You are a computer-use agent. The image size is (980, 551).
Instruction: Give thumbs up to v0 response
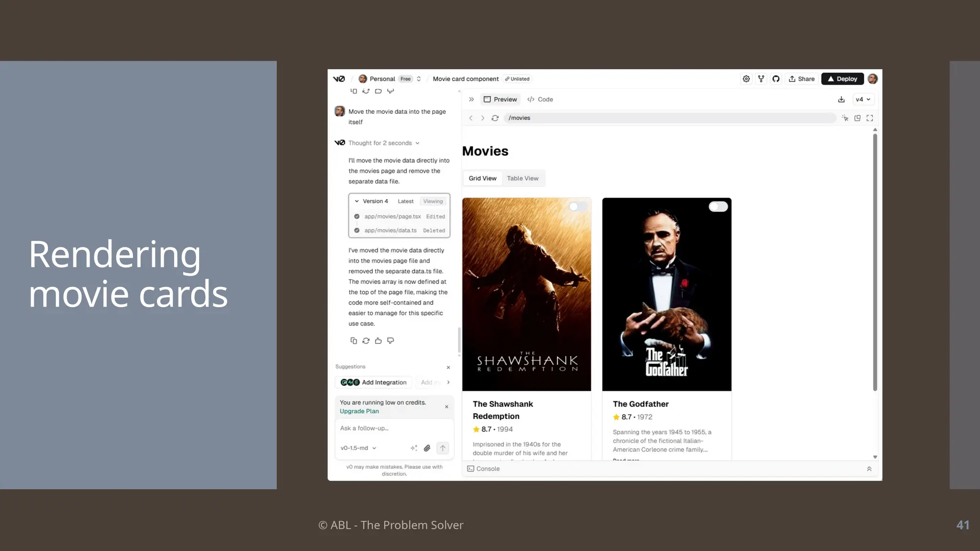click(378, 341)
